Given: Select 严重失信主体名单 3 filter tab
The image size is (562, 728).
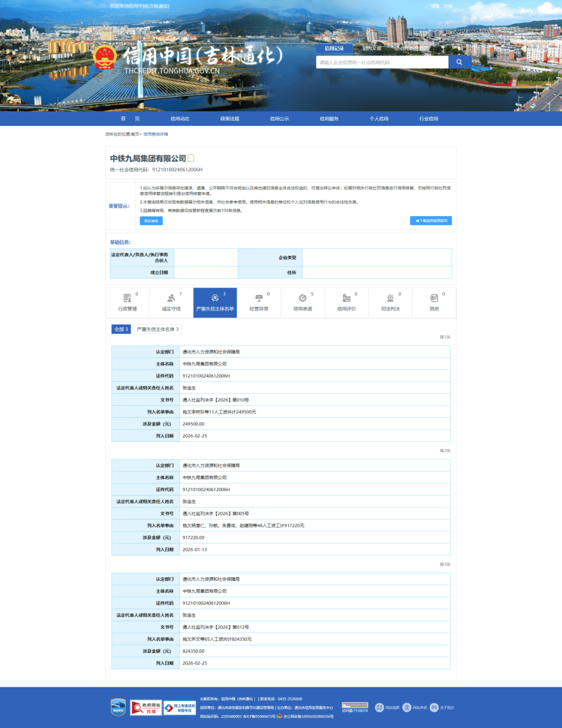Looking at the screenshot, I should [158, 329].
